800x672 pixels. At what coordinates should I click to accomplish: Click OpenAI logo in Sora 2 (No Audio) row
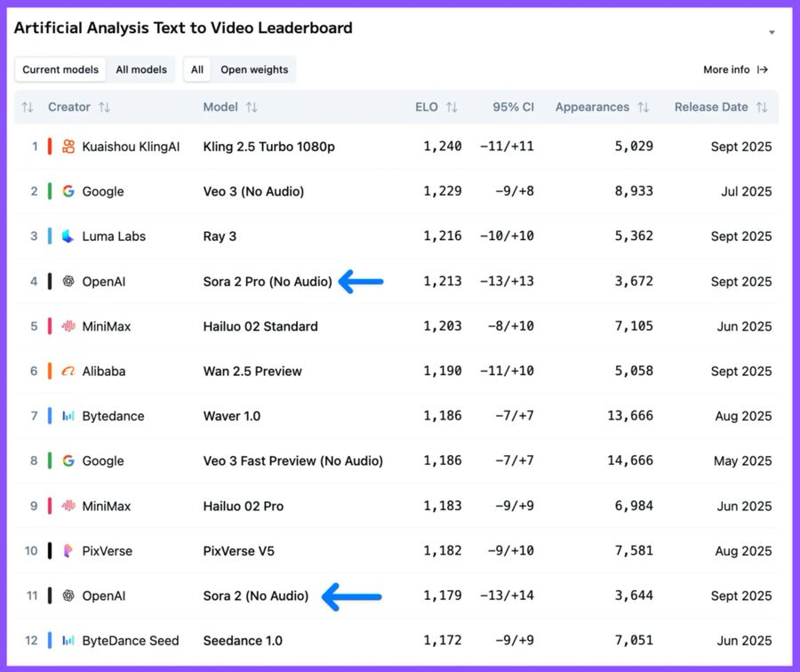(68, 596)
